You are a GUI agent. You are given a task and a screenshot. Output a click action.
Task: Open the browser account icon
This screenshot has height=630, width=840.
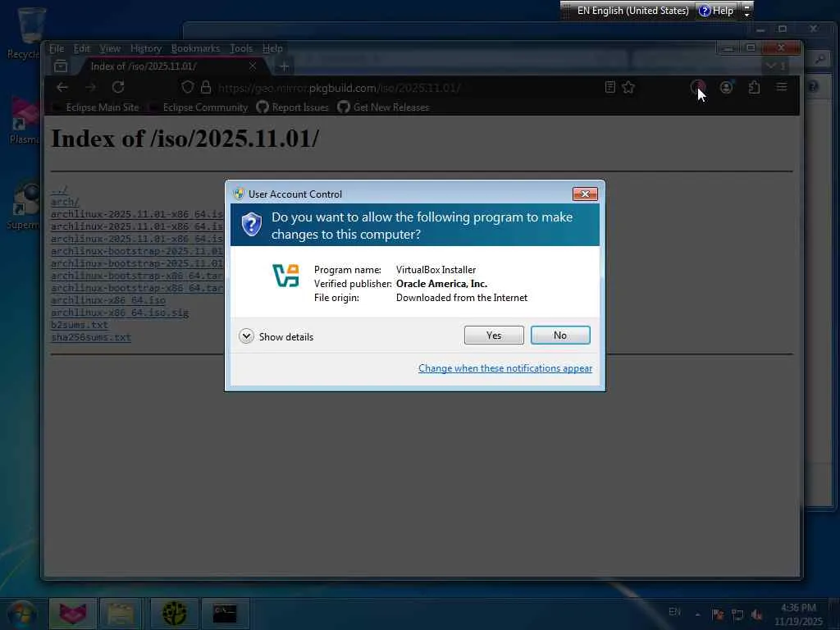[x=726, y=87]
